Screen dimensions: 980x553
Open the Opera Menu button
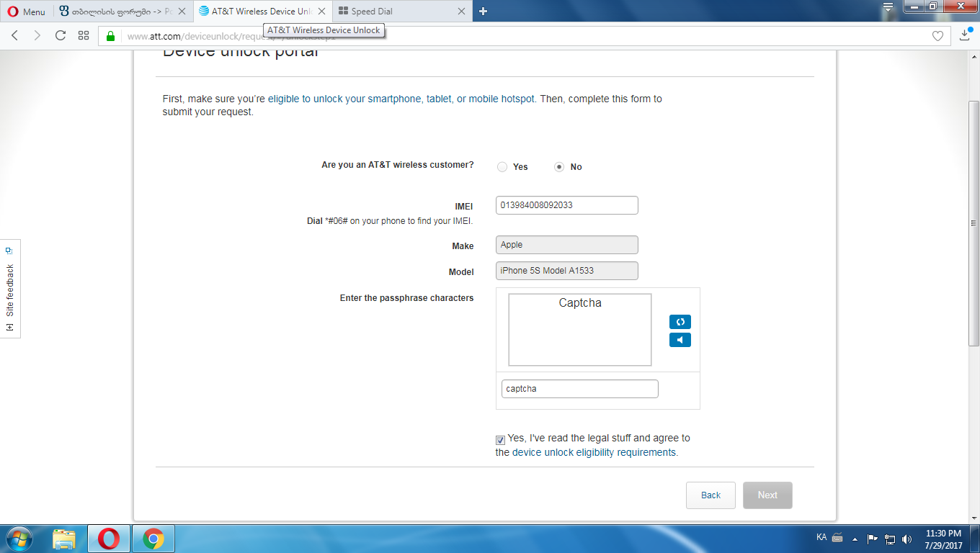(26, 12)
